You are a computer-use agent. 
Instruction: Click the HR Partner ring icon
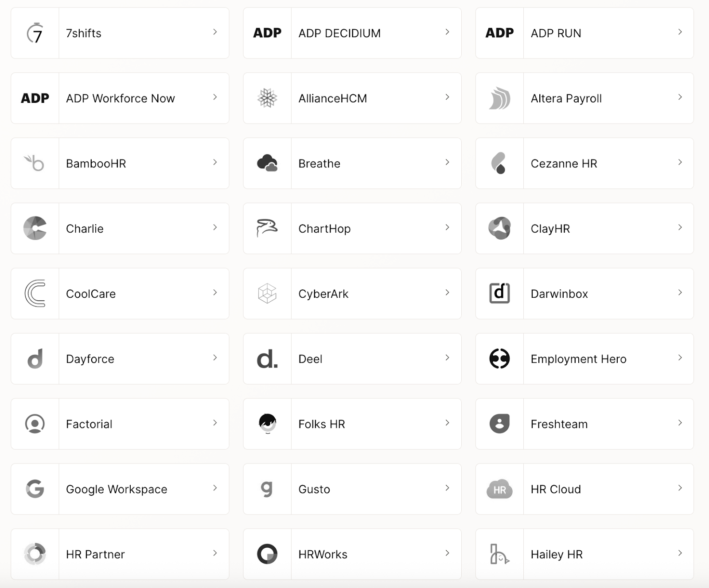pyautogui.click(x=35, y=554)
